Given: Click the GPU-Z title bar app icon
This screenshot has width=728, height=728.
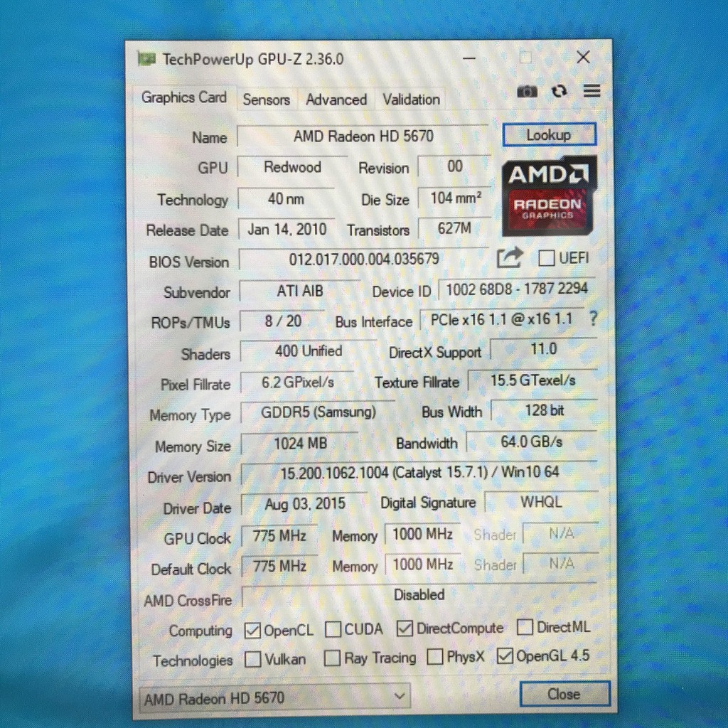Looking at the screenshot, I should click(x=146, y=59).
